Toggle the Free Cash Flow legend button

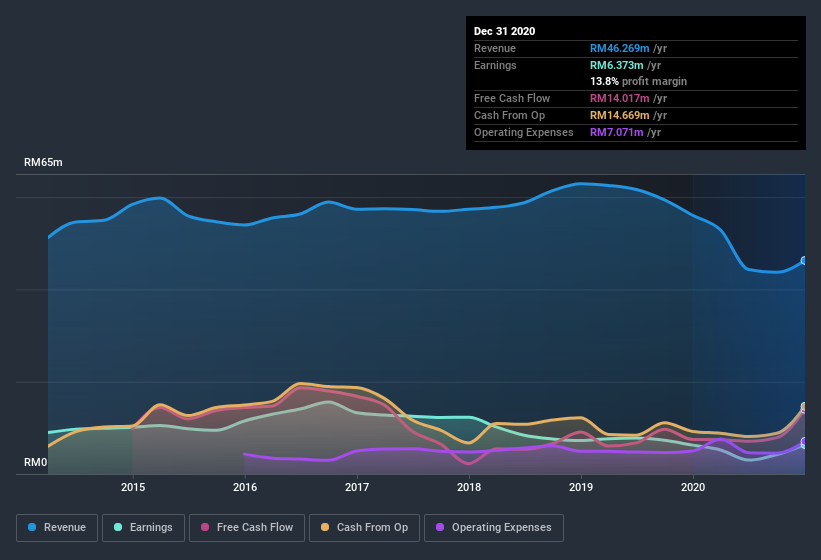coord(247,528)
